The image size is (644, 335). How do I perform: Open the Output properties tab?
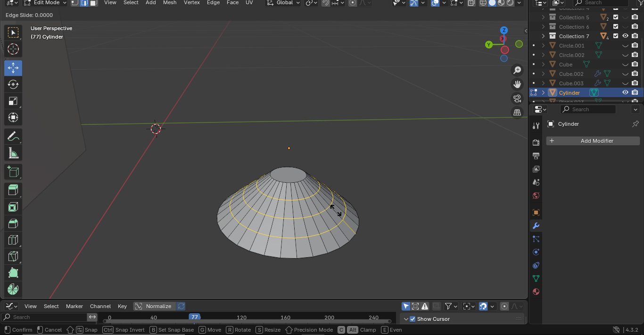click(x=536, y=155)
